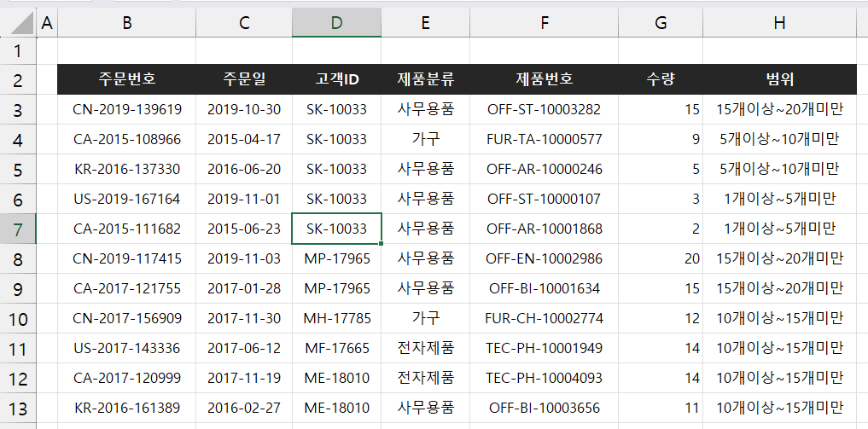Click the 고객ID header cell
This screenshot has height=429, width=868.
tap(336, 79)
